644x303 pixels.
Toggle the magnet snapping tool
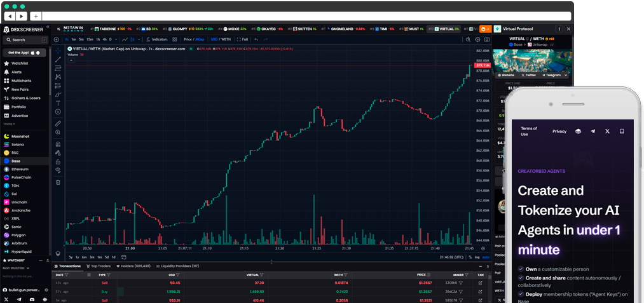(58, 144)
